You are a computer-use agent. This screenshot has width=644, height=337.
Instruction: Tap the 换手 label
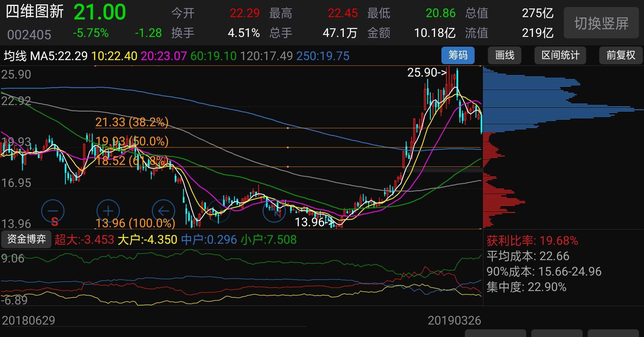click(183, 33)
